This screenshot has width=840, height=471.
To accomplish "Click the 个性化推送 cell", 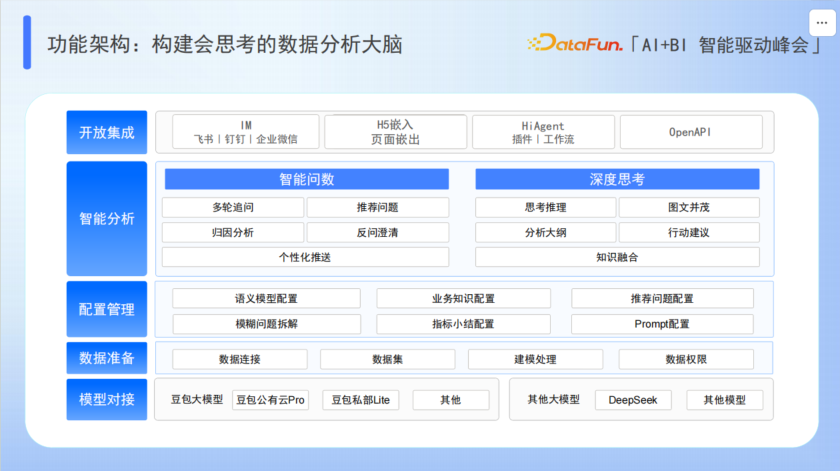I will [x=305, y=257].
